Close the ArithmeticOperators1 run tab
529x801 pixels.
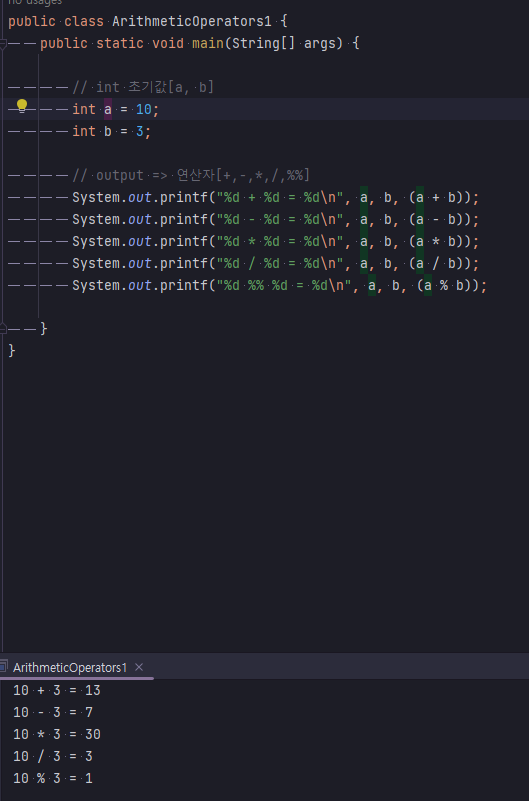139,667
